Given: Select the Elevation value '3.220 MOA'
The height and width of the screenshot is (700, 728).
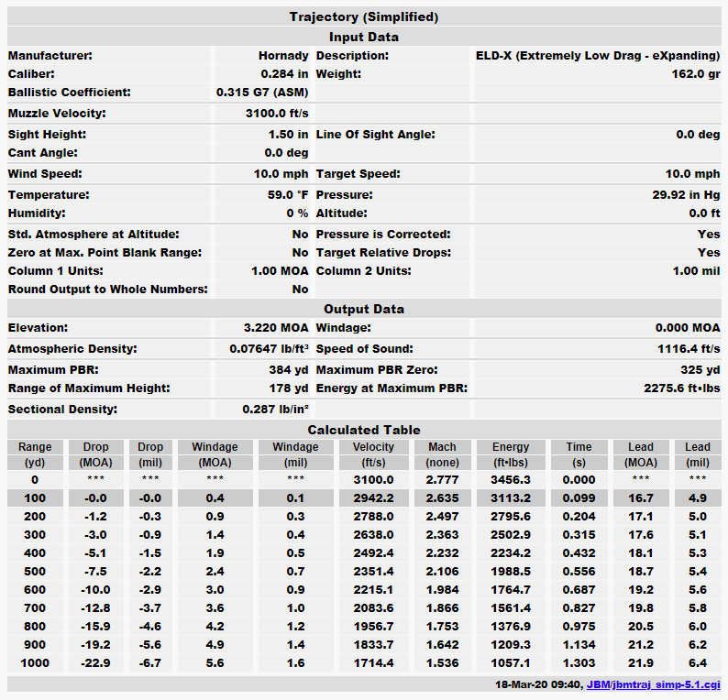Looking at the screenshot, I should pyautogui.click(x=276, y=328).
